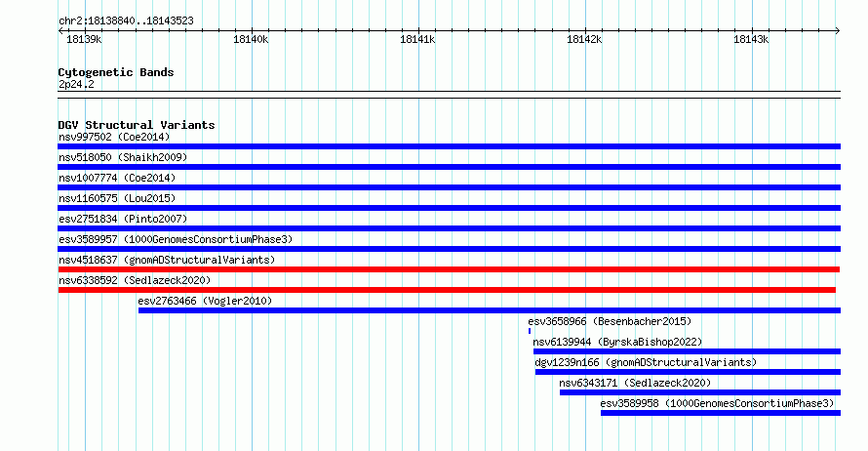Image resolution: width=868 pixels, height=451 pixels.
Task: Click the 18140k ruler tick label
Action: point(251,39)
